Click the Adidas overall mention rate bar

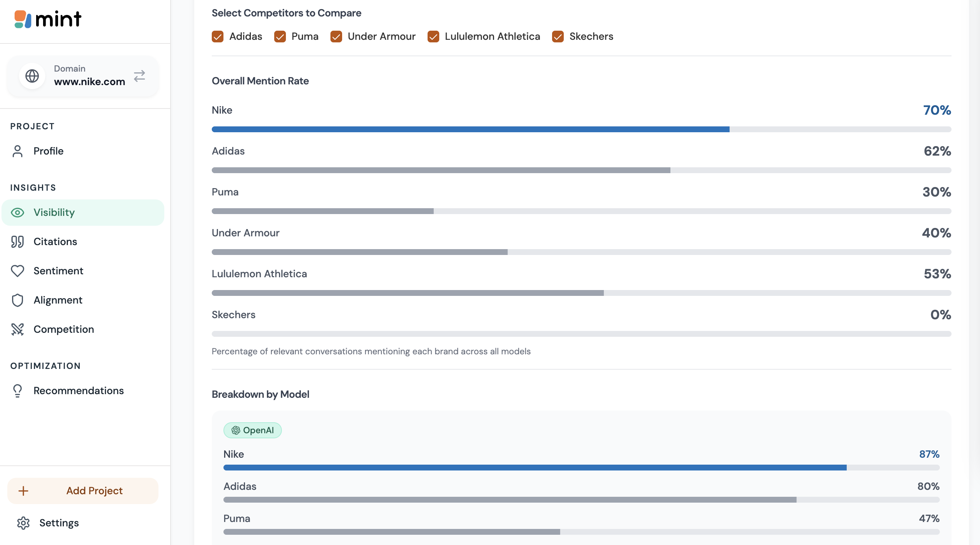(x=581, y=170)
